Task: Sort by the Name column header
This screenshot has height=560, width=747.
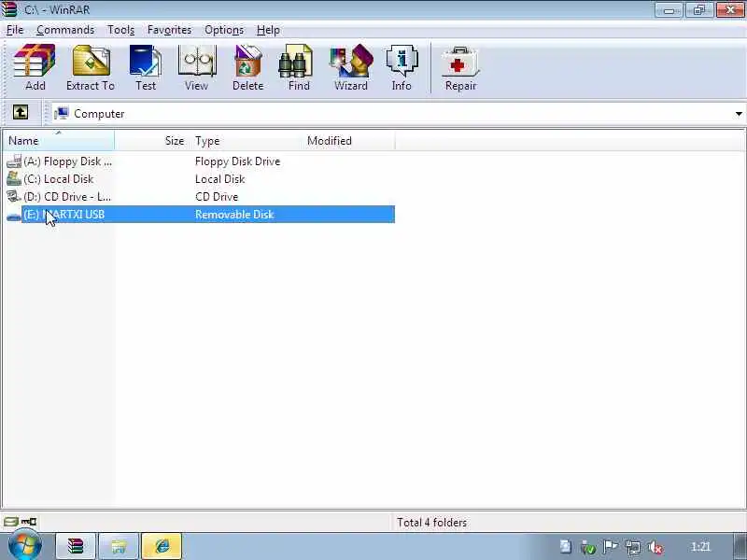Action: 59,141
